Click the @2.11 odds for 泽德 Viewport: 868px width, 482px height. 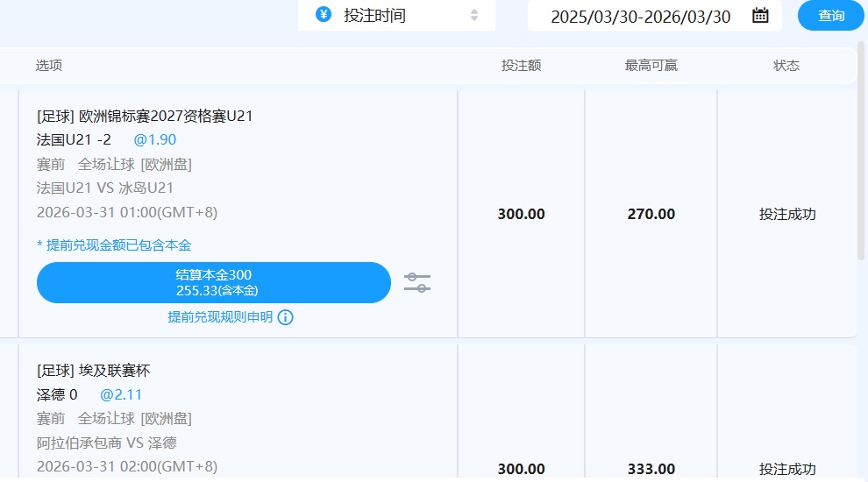tap(120, 394)
